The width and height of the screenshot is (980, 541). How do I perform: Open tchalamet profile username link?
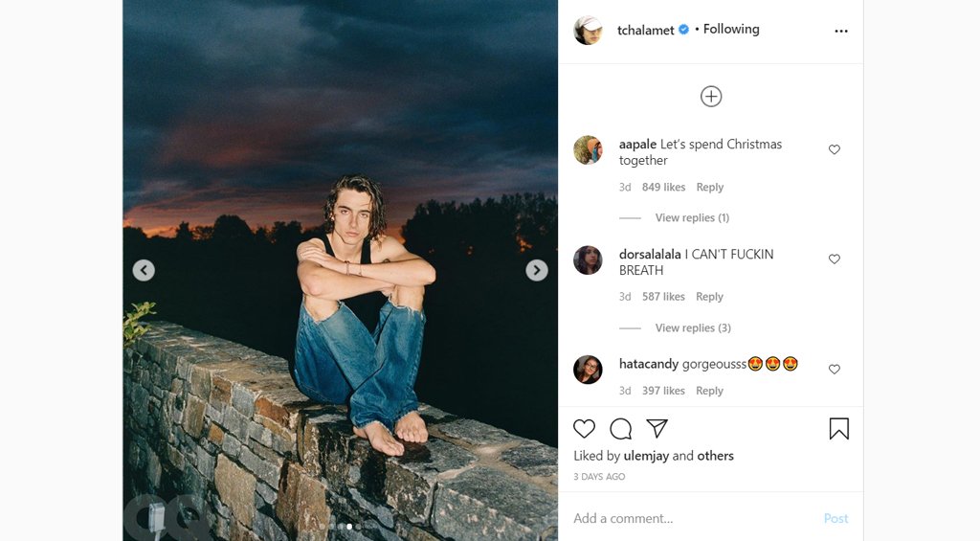click(645, 31)
